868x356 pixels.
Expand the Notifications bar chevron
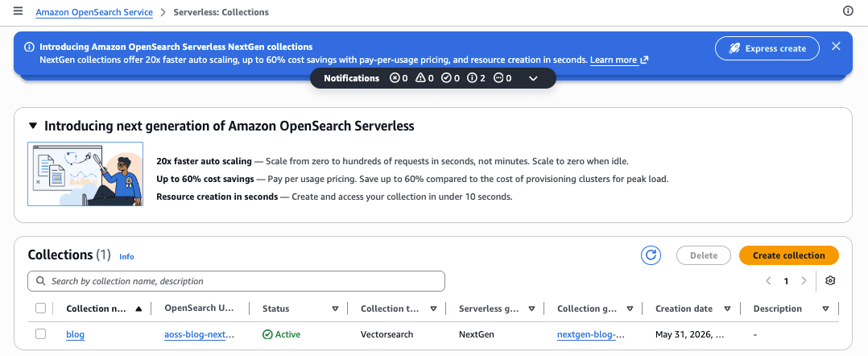click(x=533, y=79)
